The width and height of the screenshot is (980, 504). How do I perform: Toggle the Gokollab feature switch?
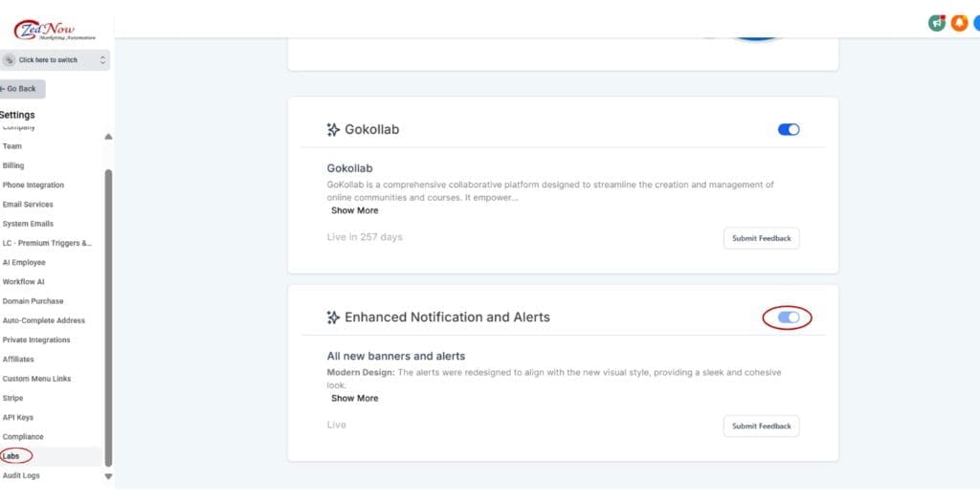click(x=789, y=129)
